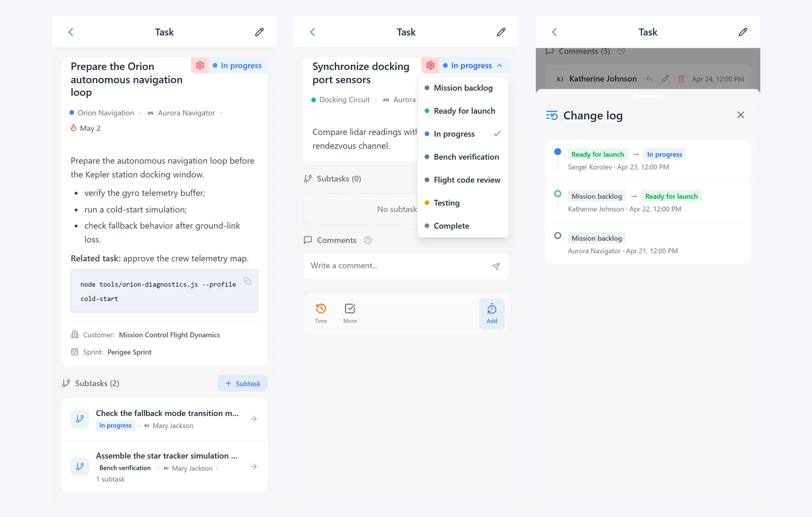Screen dimensions: 812x517
Task: Edit Katherine Johnson's comment
Action: (665, 79)
